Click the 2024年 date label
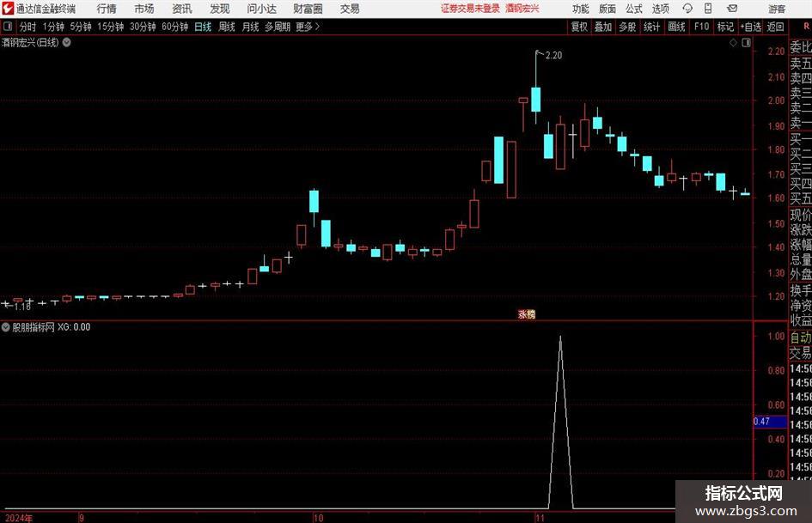Screen dimensions: 812x523 click(x=19, y=518)
